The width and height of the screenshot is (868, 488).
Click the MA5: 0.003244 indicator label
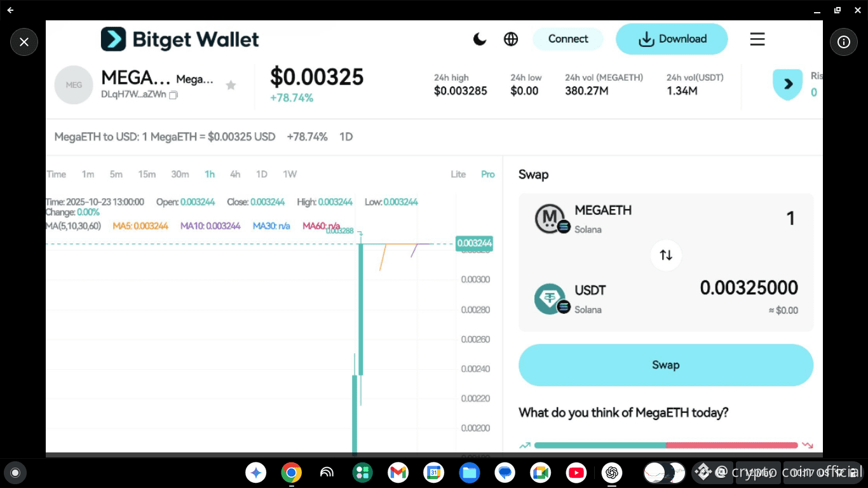click(x=140, y=226)
